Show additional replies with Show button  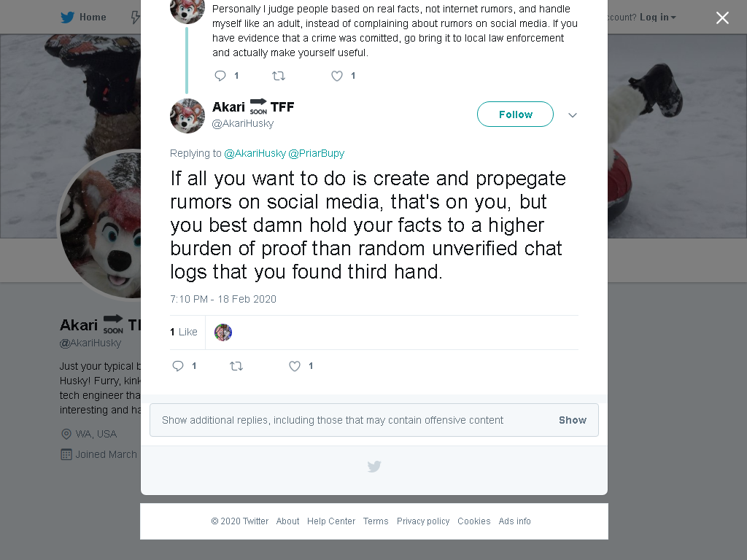coord(573,420)
